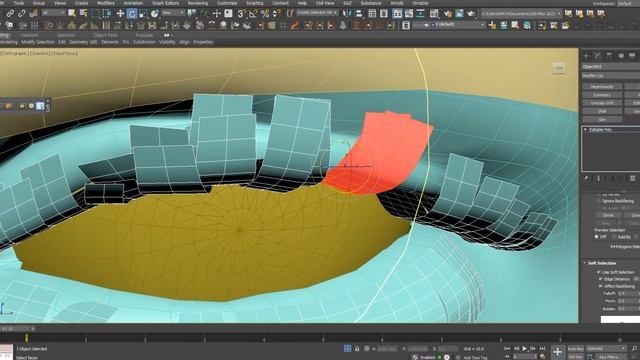
Task: Activate the Select and Rotate tool
Action: [131, 13]
